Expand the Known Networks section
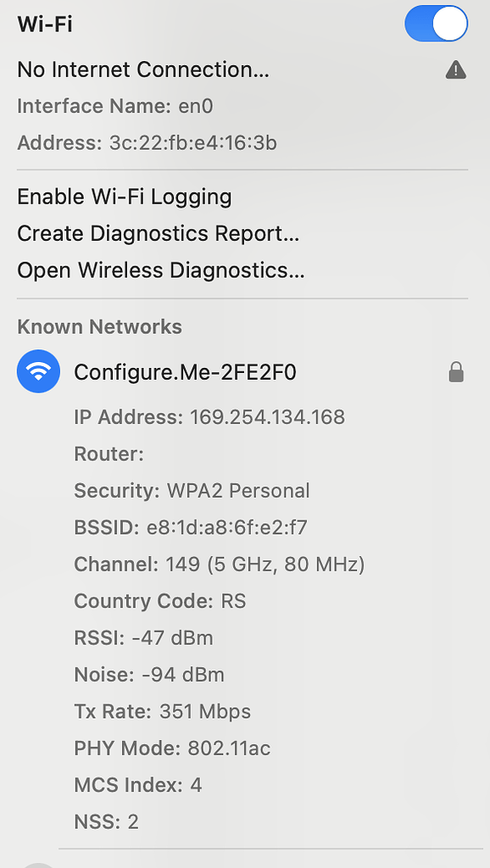Image resolution: width=490 pixels, height=868 pixels. pos(99,326)
